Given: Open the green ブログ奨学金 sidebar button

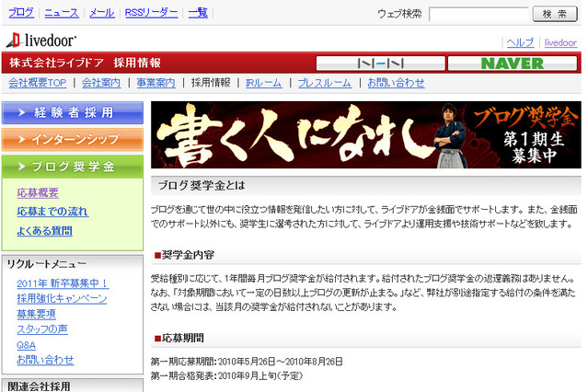Looking at the screenshot, I should pos(73,167).
